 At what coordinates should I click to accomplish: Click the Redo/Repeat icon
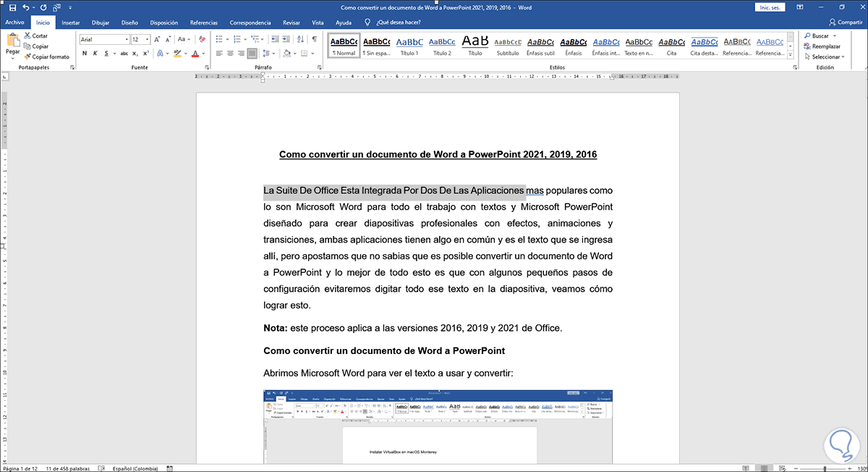pos(43,8)
